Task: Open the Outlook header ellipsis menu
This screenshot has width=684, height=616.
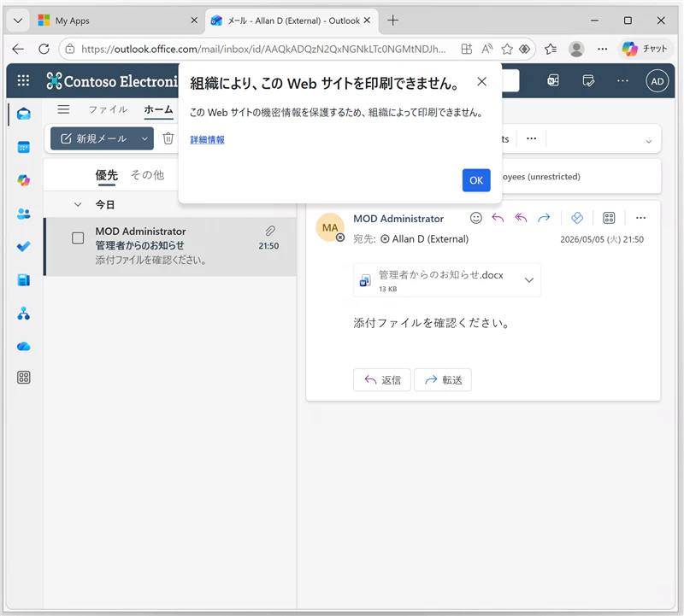Action: (x=622, y=80)
